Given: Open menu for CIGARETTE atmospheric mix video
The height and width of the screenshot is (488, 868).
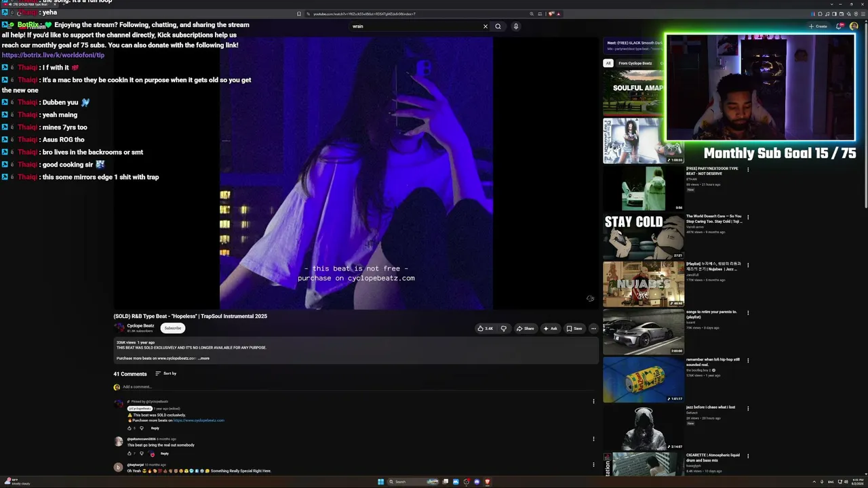Looking at the screenshot, I should [748, 456].
